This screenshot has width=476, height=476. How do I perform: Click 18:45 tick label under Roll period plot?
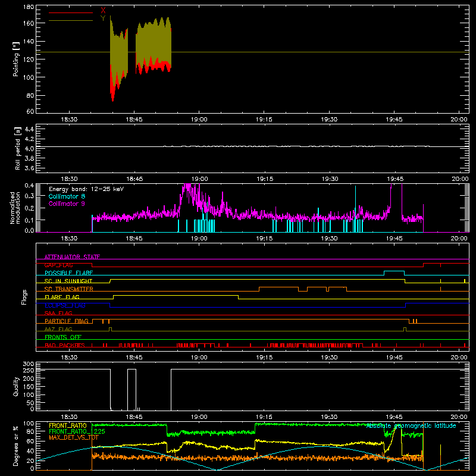coord(134,179)
